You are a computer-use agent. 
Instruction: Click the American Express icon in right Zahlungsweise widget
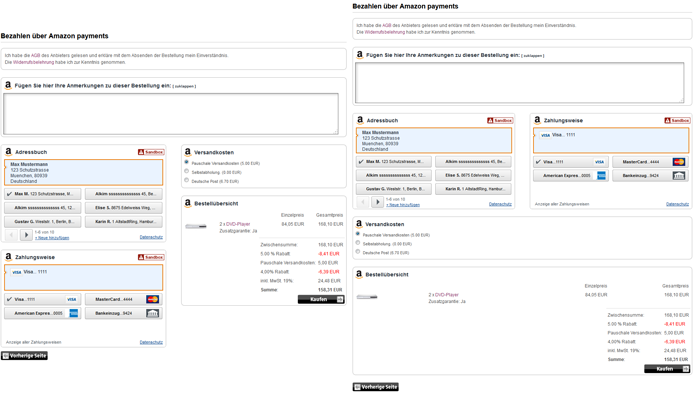point(601,176)
